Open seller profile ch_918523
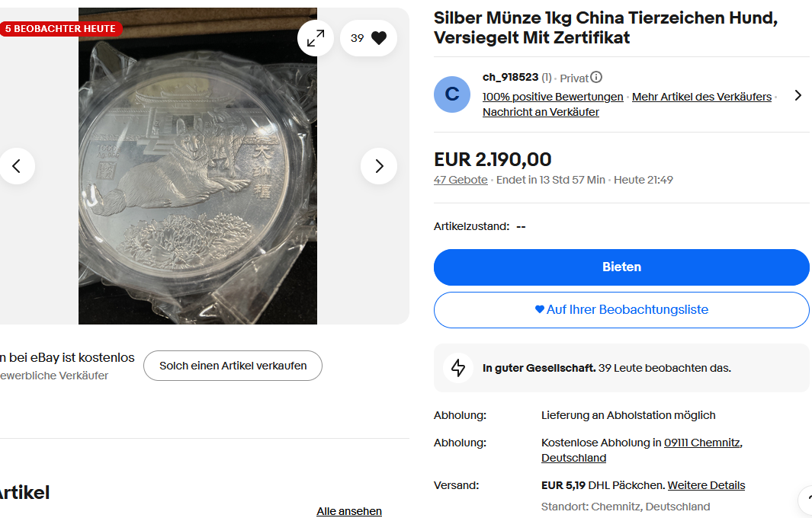This screenshot has width=812, height=518. tap(510, 77)
